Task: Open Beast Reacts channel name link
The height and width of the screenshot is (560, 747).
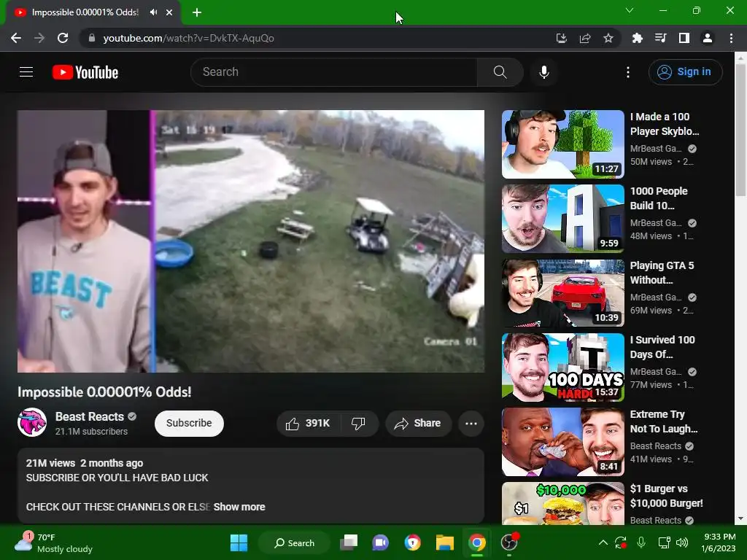Action: [x=90, y=416]
